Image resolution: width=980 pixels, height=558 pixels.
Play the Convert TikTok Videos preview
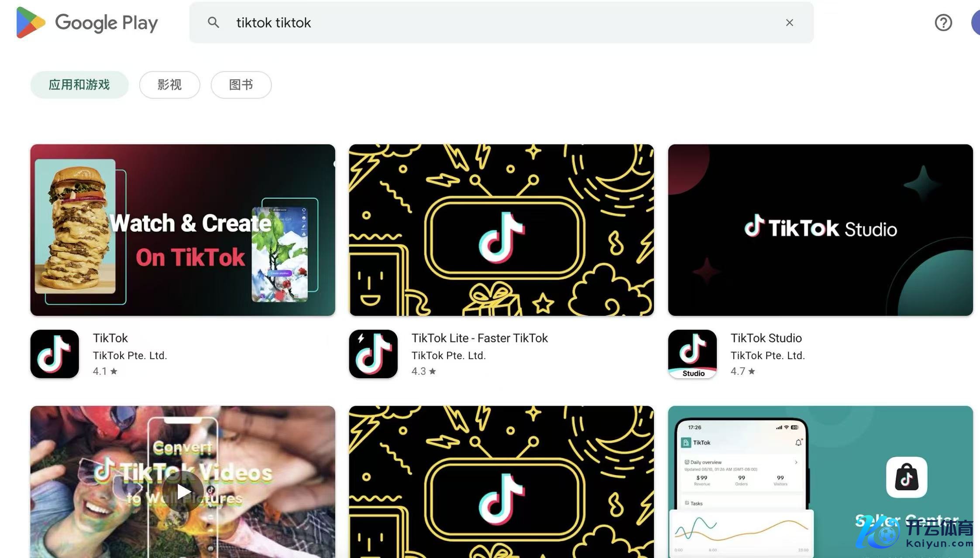183,492
